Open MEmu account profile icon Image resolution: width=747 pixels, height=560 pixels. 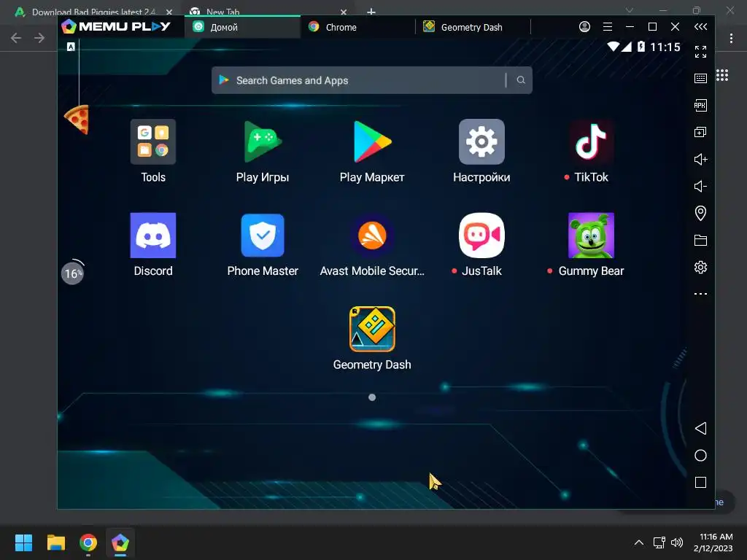pyautogui.click(x=584, y=27)
